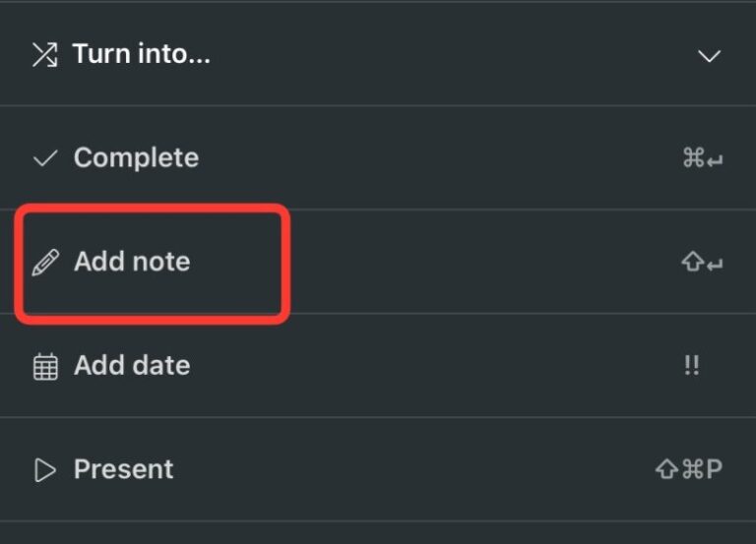The width and height of the screenshot is (756, 544).
Task: Select the Present menu entry text
Action: [123, 469]
